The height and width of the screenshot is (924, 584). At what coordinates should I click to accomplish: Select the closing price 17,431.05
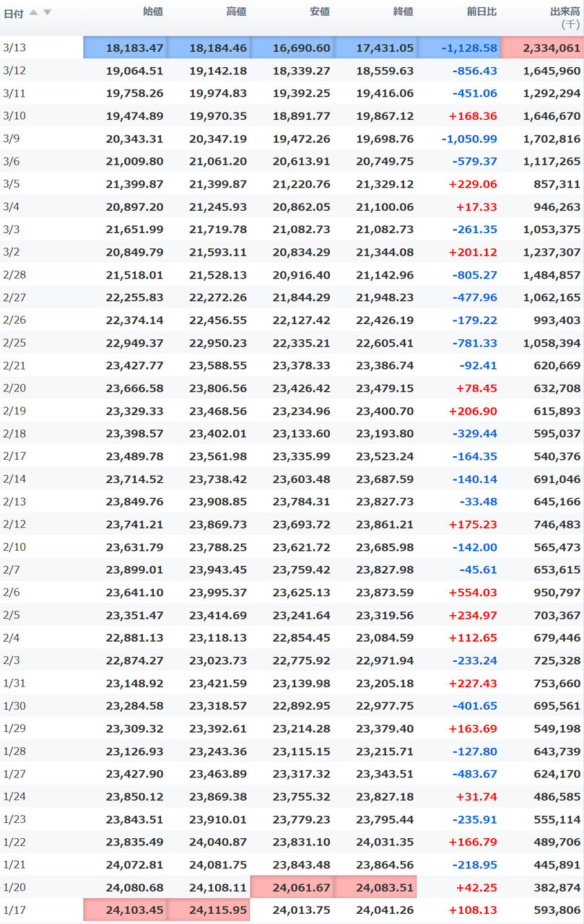[x=375, y=48]
